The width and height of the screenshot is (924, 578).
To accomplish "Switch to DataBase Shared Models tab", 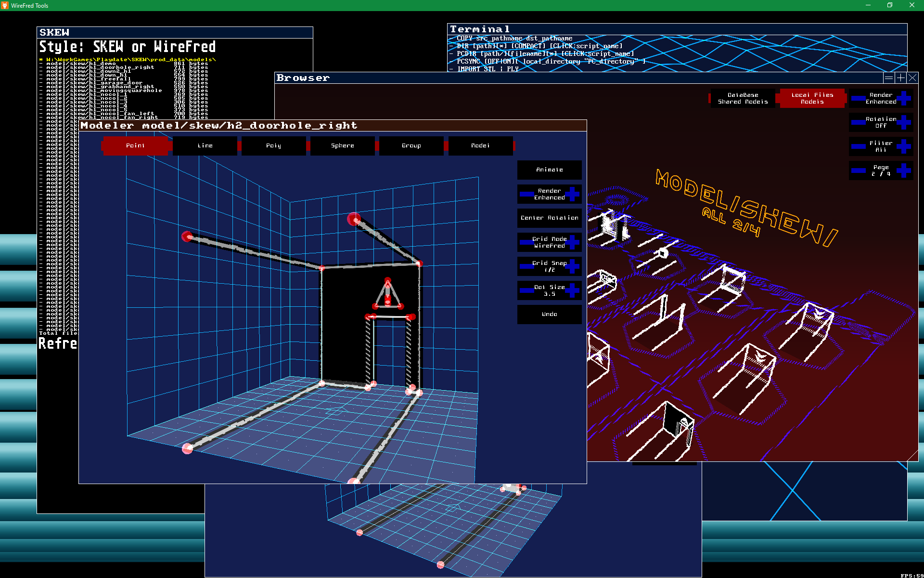I will (743, 98).
